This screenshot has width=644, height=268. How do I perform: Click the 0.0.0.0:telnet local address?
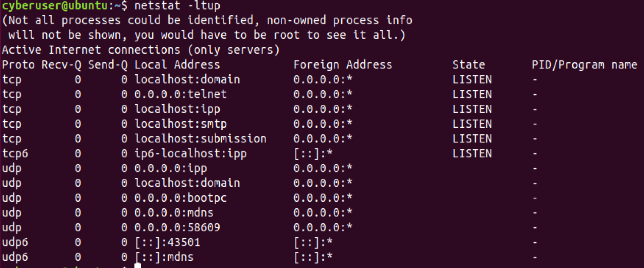(x=180, y=94)
